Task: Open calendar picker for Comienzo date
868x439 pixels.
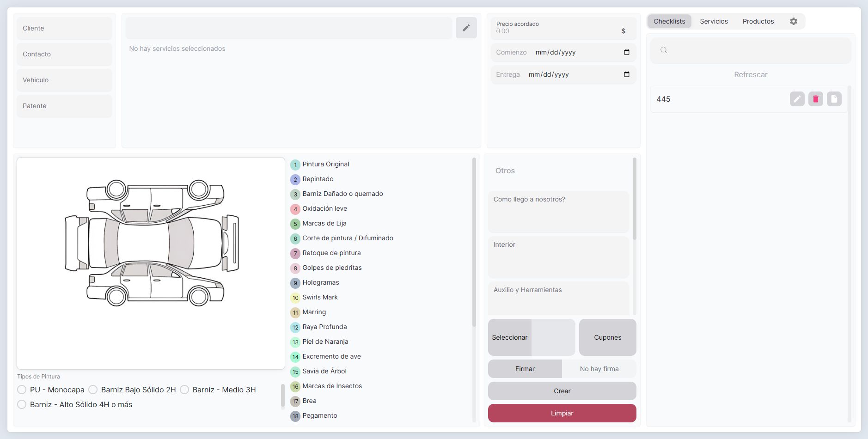Action: 626,52
